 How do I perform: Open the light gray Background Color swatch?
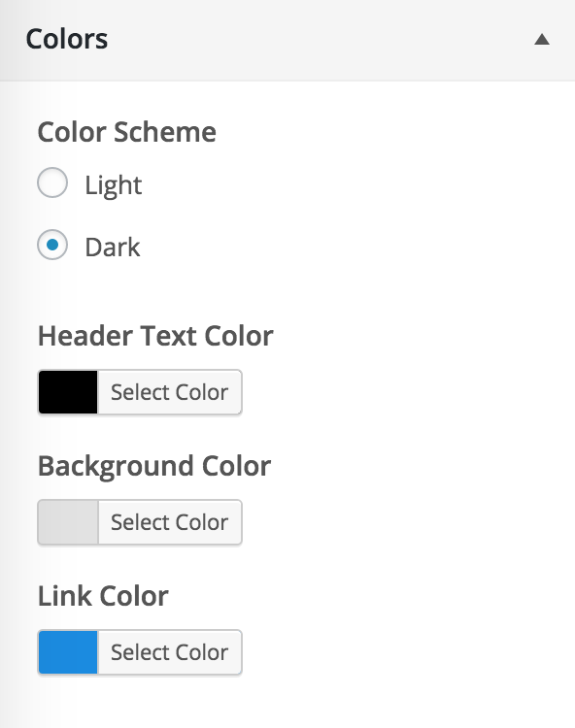coord(68,522)
